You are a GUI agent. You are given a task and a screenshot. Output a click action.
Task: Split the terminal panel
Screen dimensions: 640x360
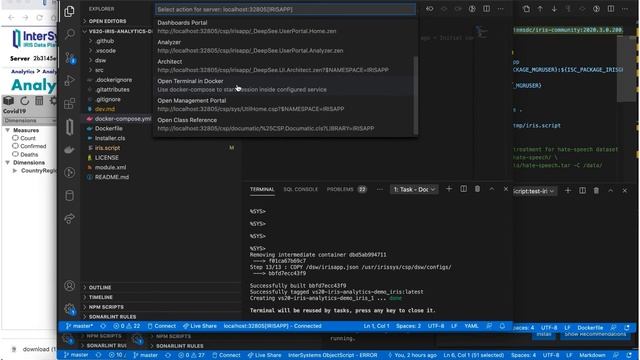pyautogui.click(x=463, y=189)
